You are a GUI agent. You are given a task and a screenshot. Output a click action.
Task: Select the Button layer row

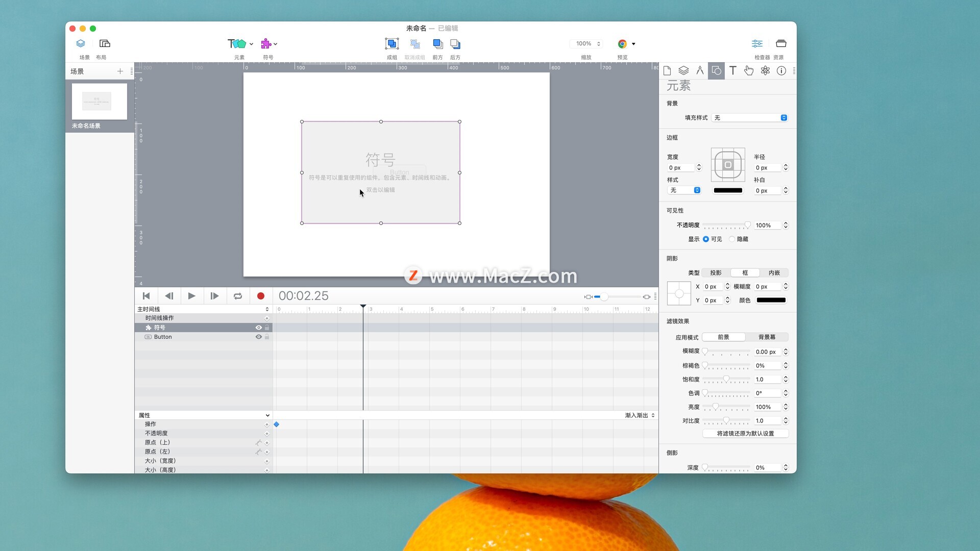[203, 337]
